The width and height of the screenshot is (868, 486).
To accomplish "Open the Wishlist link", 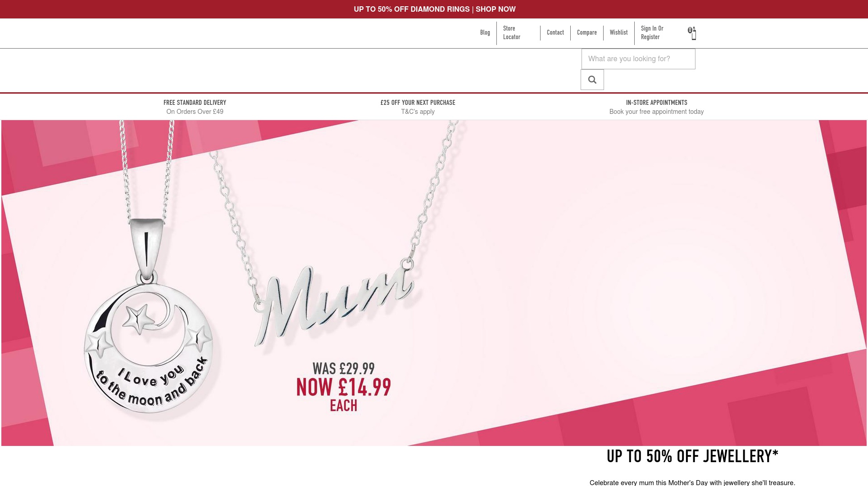I will [x=618, y=32].
